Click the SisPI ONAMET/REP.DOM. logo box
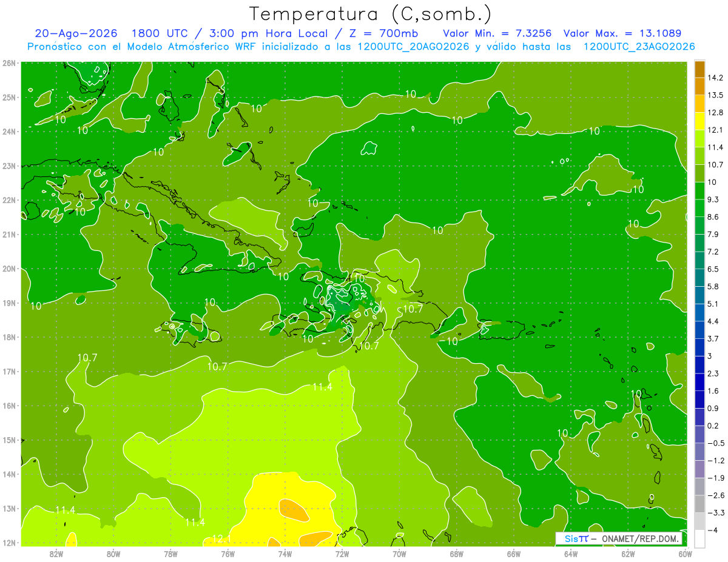This screenshot has width=728, height=562. [x=619, y=538]
